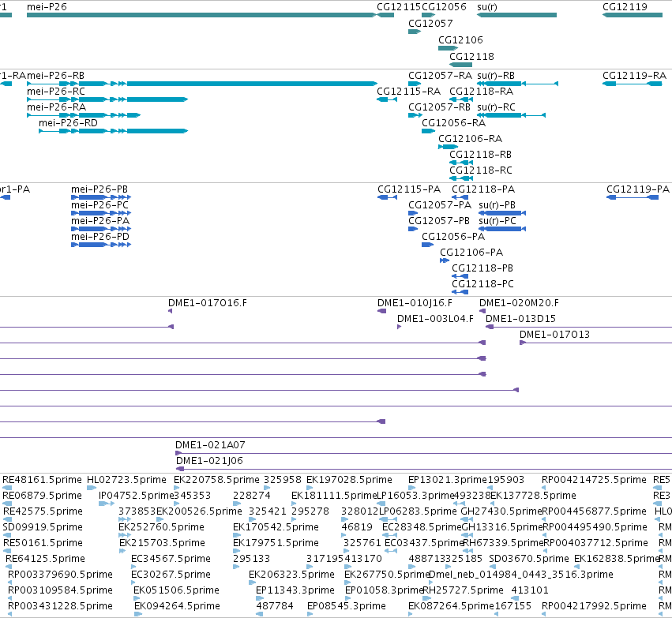Select protein CG12119-PA
The image size is (672, 618).
click(x=633, y=197)
